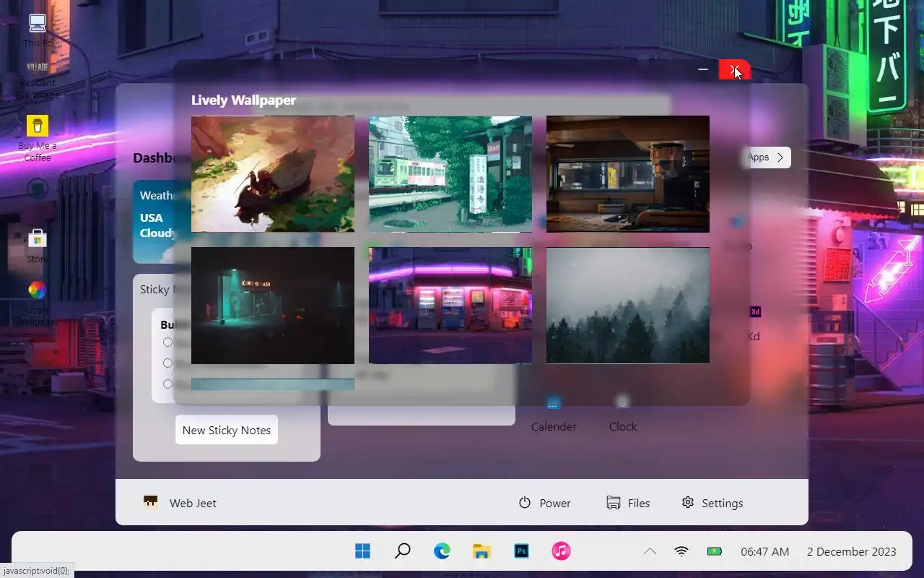This screenshot has height=578, width=924.
Task: Open the Calender app in Start menu
Action: (554, 413)
